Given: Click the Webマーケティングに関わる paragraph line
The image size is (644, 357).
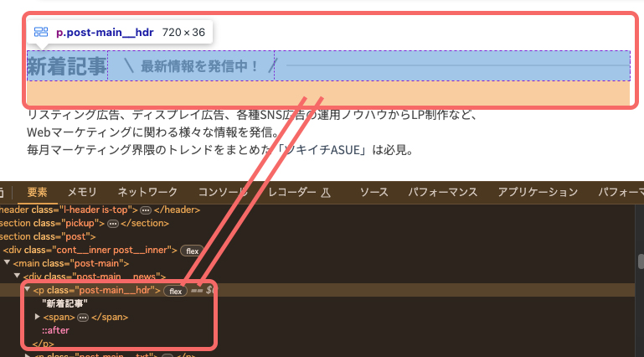Looking at the screenshot, I should [154, 132].
